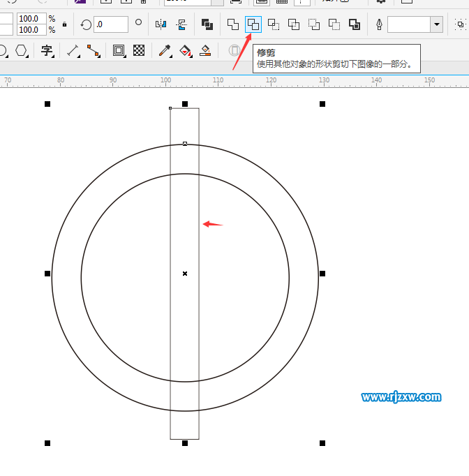Click the Front minus back icon
Screen dimensions: 469x476
tap(314, 25)
